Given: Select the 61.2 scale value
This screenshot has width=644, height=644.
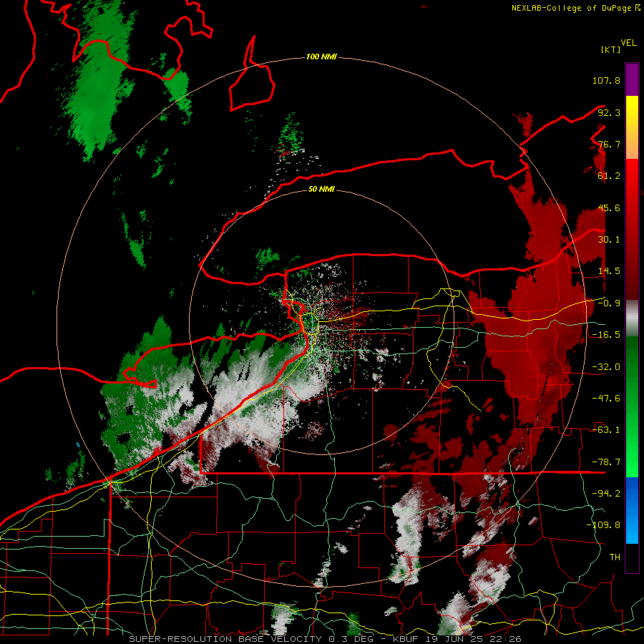Looking at the screenshot, I should coord(609,176).
